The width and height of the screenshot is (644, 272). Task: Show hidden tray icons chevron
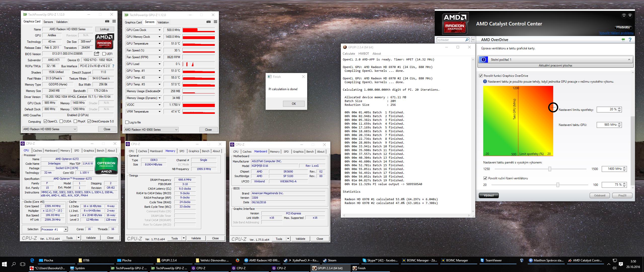[609, 264]
